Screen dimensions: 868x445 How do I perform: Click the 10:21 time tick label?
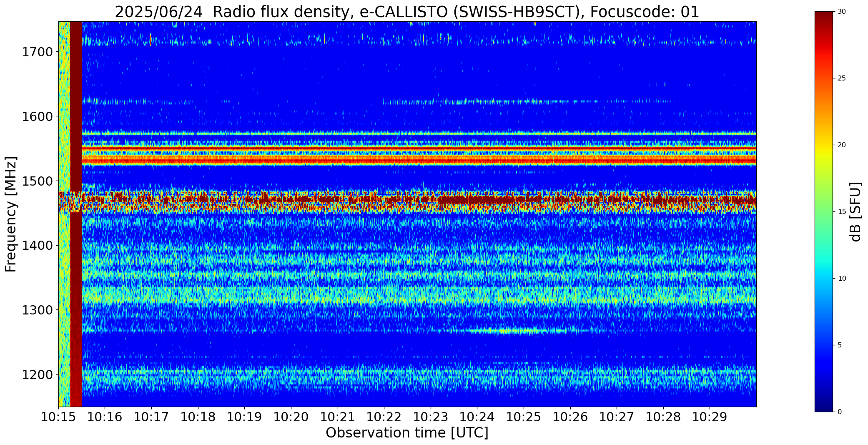click(x=338, y=417)
